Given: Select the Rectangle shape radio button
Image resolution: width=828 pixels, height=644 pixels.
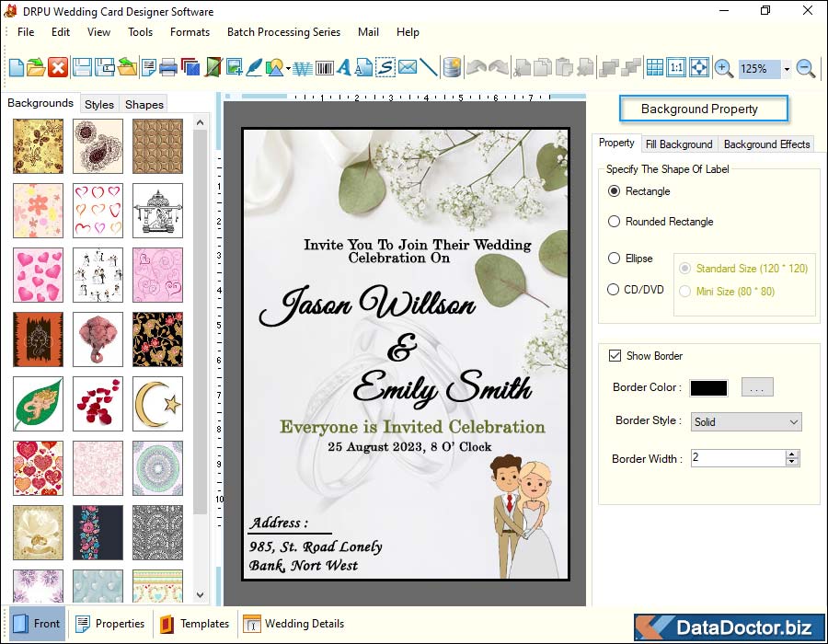Looking at the screenshot, I should [614, 191].
